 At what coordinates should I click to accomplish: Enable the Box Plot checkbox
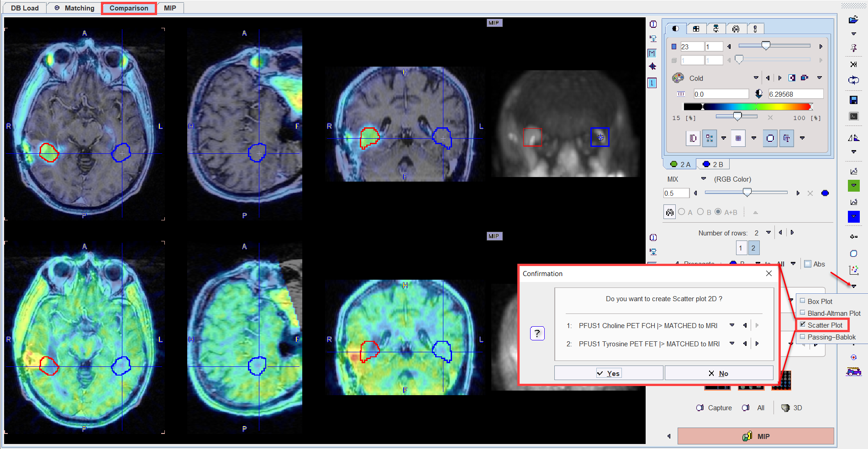coord(802,301)
